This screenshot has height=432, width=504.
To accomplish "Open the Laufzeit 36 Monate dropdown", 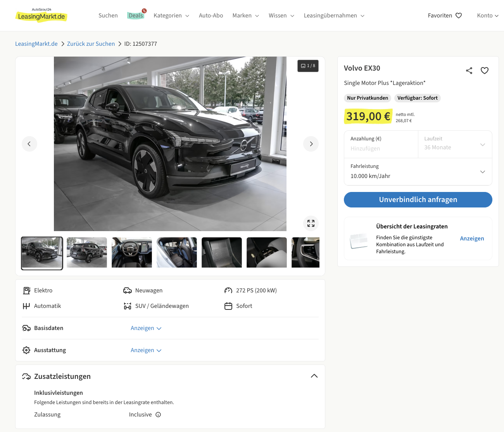I will (455, 144).
